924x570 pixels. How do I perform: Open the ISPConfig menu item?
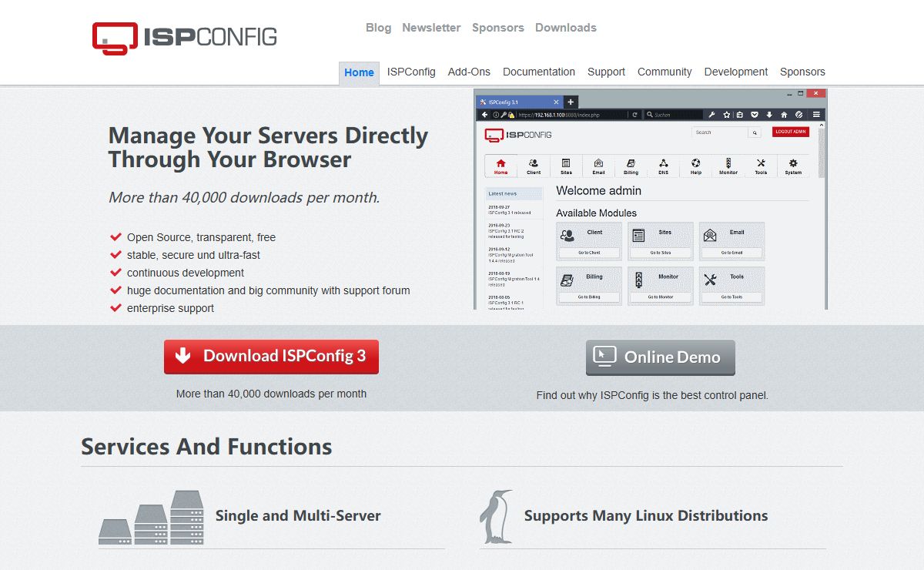tap(411, 72)
